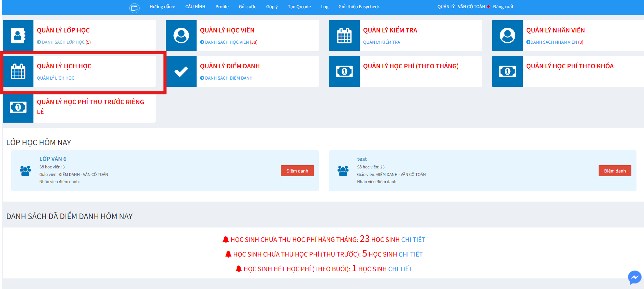The height and width of the screenshot is (289, 644).
Task: Click the checkmark icon for Quản lý điểm danh
Action: (181, 71)
